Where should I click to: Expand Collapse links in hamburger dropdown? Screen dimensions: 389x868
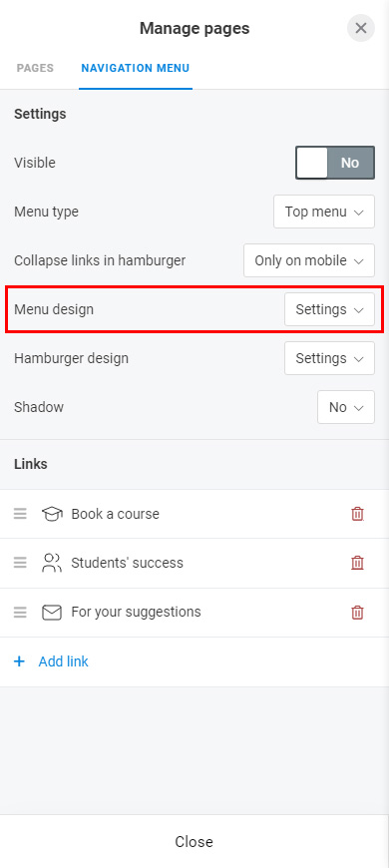[309, 260]
